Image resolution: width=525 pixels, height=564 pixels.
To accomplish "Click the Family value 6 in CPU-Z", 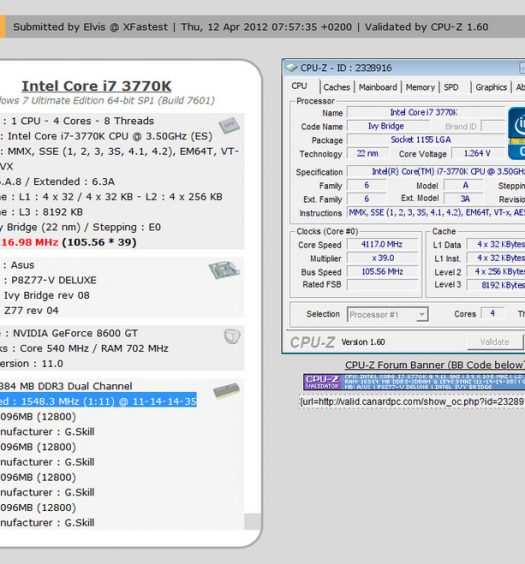I will pyautogui.click(x=366, y=185).
